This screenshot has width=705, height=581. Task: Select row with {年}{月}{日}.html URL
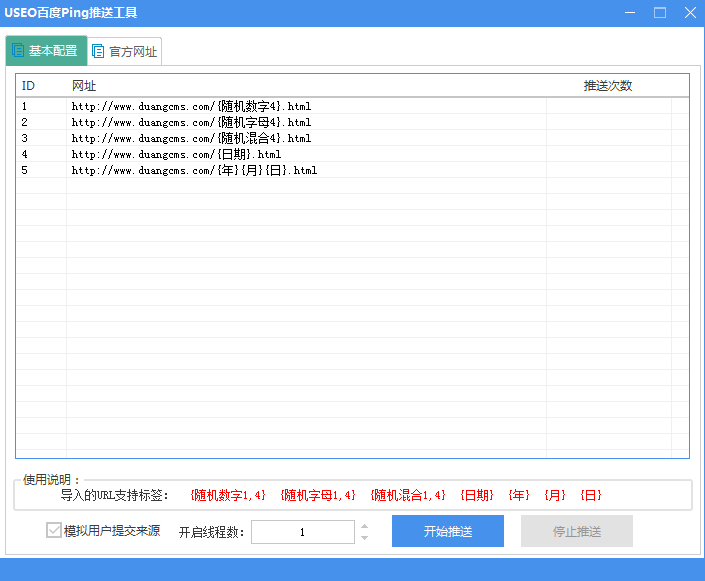(x=352, y=170)
